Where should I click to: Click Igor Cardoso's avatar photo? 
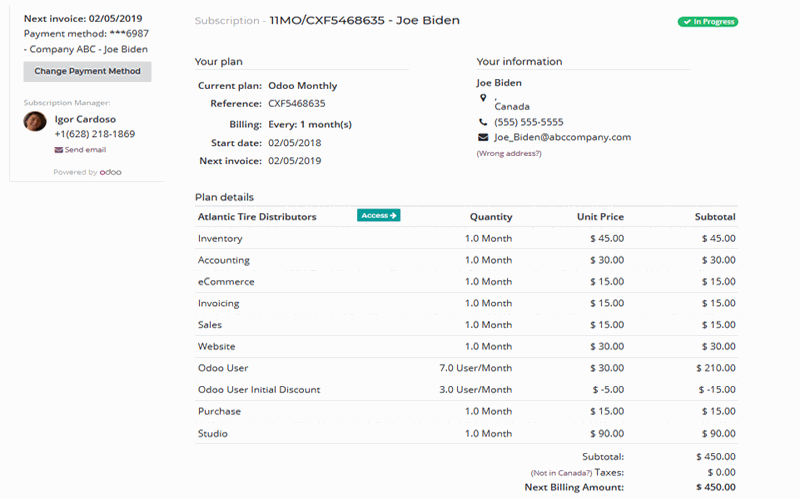point(35,121)
